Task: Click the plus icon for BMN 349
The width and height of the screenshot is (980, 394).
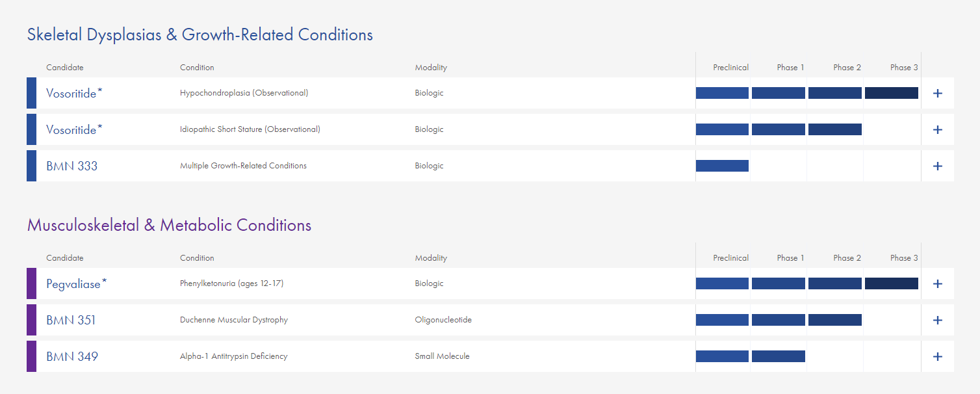Action: [x=937, y=356]
